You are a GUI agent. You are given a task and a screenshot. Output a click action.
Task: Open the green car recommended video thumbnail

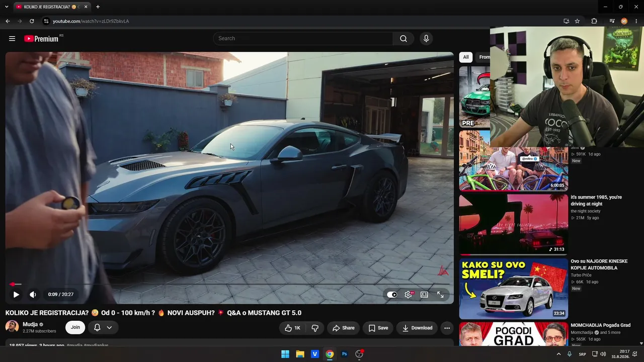tap(474, 97)
